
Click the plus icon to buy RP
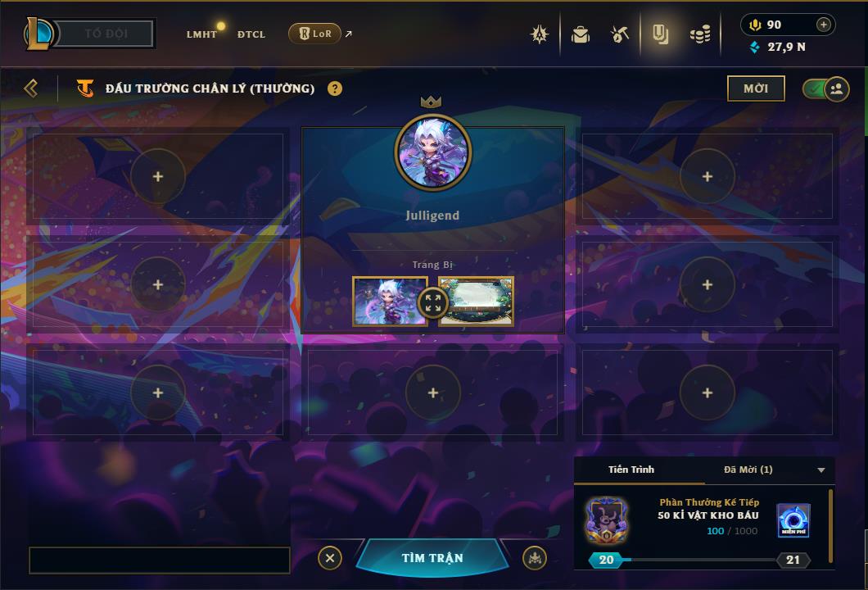coord(824,25)
